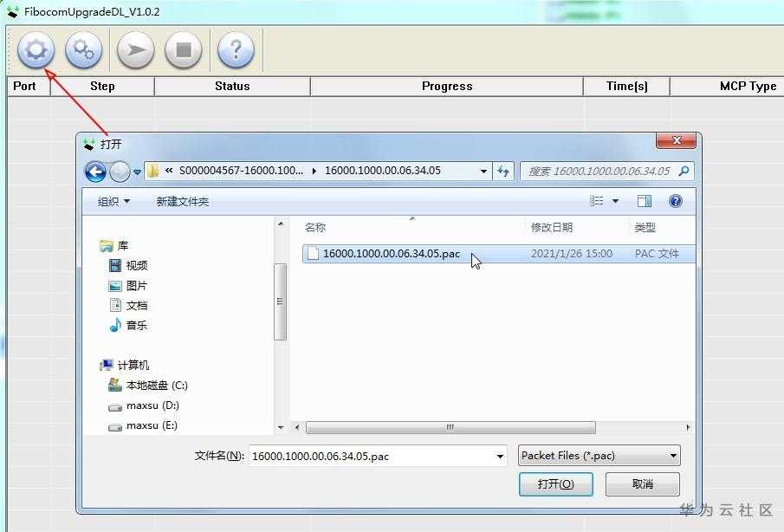Screen dimensions: 784x532
Task: Select the 视频 library item
Action: point(128,265)
